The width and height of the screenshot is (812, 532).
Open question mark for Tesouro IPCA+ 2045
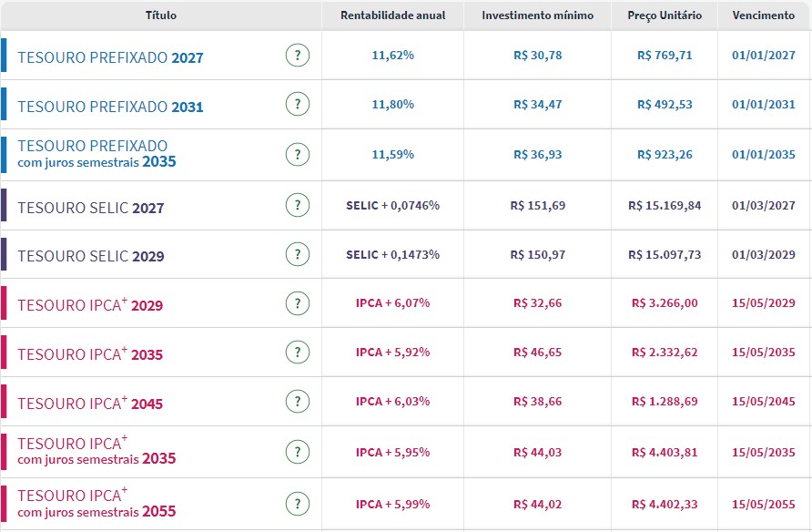click(297, 402)
